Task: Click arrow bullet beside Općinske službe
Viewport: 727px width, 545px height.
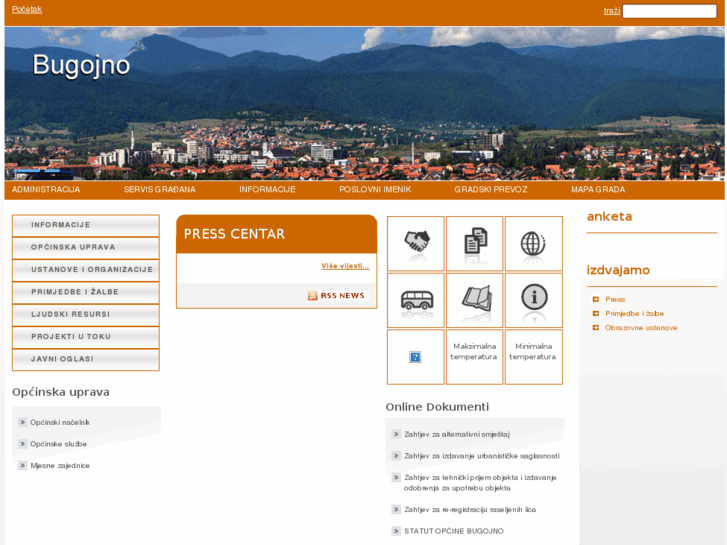Action: tap(22, 444)
